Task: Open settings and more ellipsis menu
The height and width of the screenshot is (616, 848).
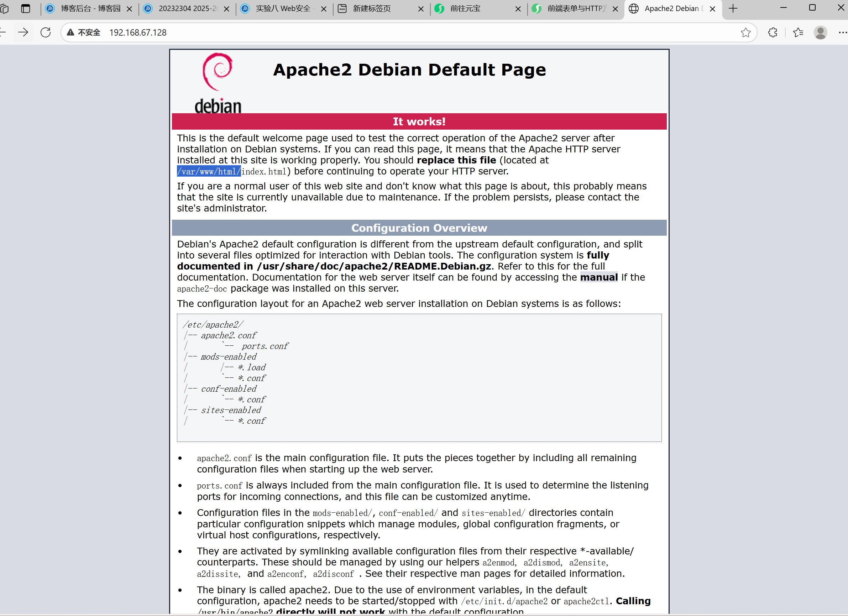Action: (x=842, y=32)
